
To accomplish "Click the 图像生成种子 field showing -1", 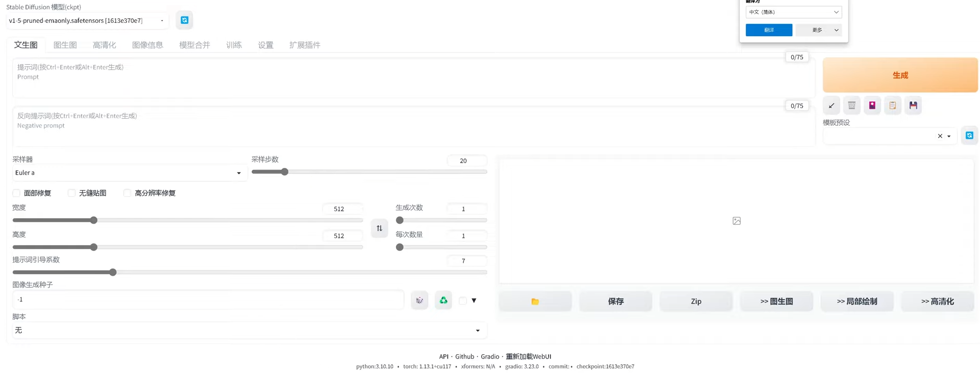I will (x=208, y=299).
